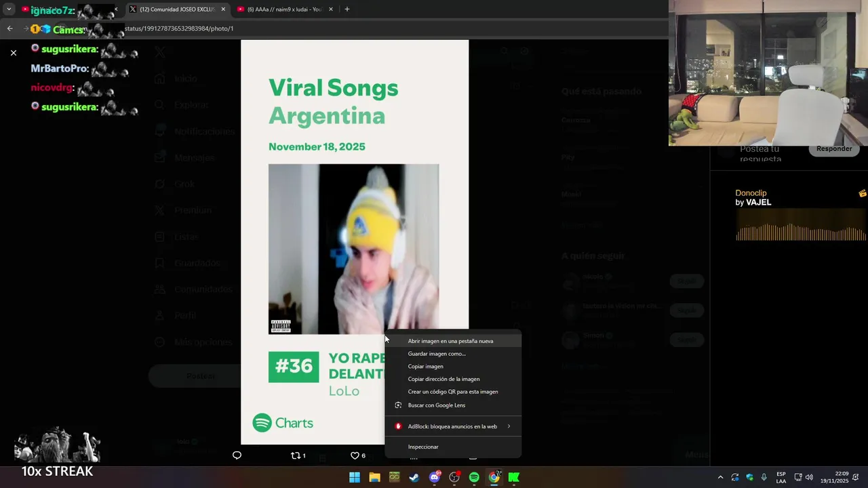Open a new browser tab with plus

coord(347,9)
